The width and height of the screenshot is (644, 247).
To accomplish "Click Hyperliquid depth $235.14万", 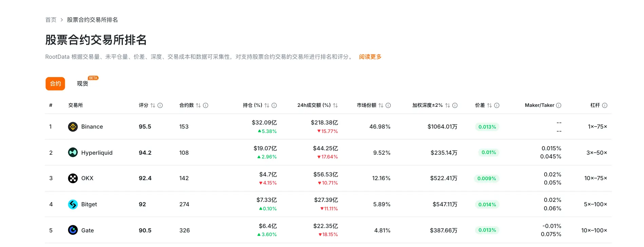I will pyautogui.click(x=444, y=153).
